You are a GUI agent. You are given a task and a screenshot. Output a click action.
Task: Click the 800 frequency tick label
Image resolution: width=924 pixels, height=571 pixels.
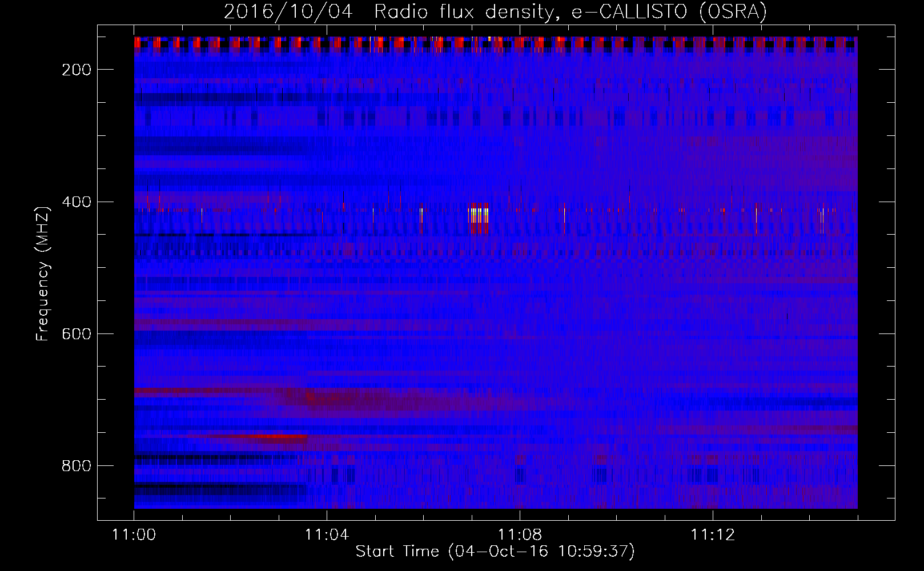[x=77, y=466]
